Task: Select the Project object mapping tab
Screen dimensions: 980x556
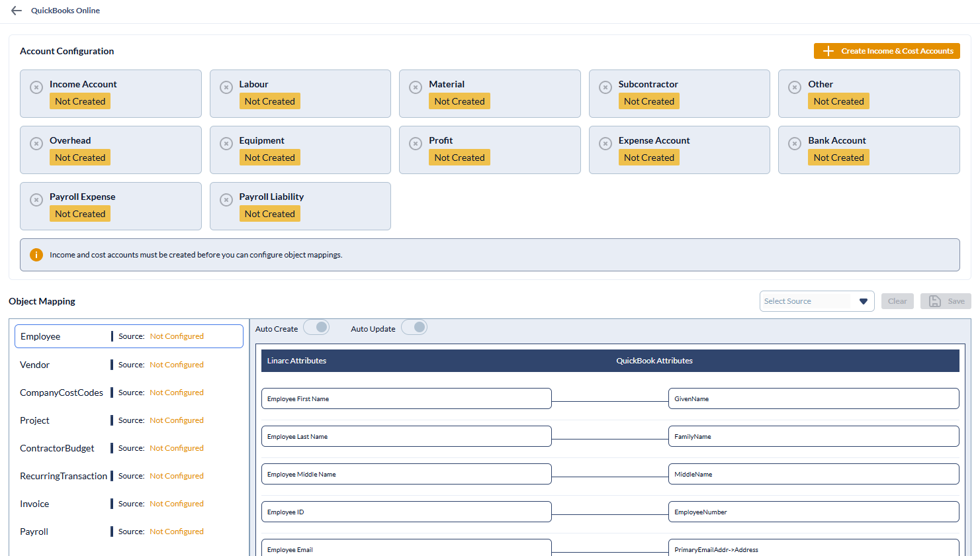Action: click(x=129, y=420)
